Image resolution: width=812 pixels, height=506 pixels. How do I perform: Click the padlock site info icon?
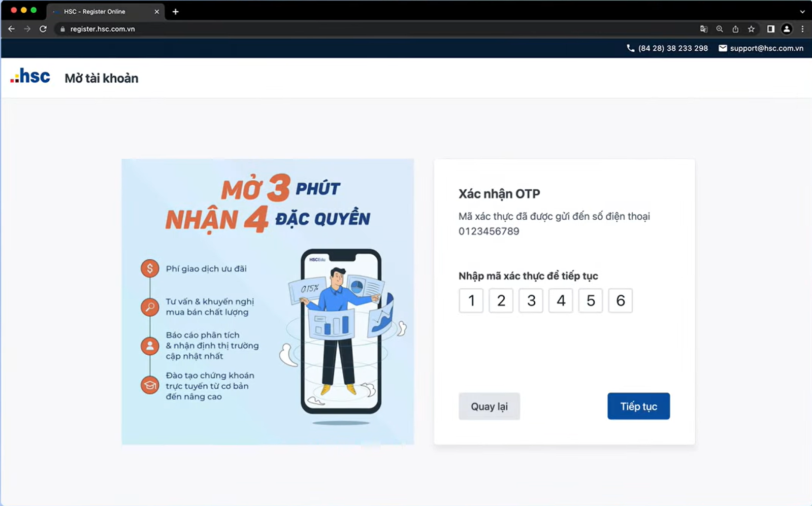coord(62,29)
